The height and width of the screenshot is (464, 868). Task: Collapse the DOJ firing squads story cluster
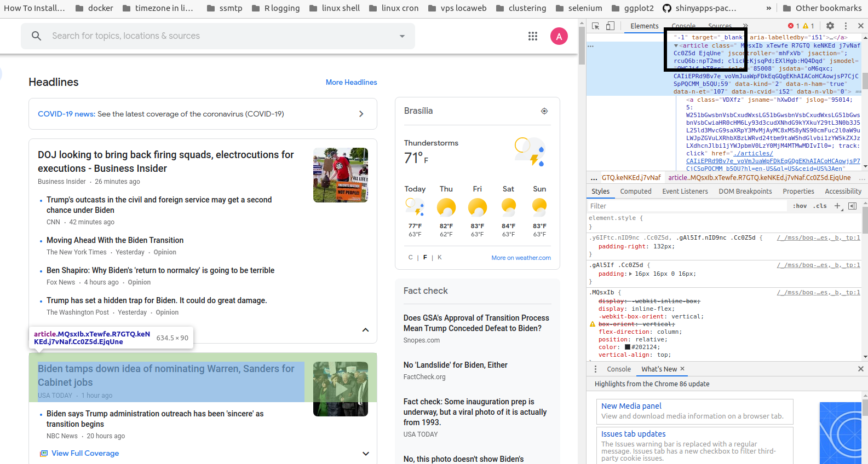point(366,330)
